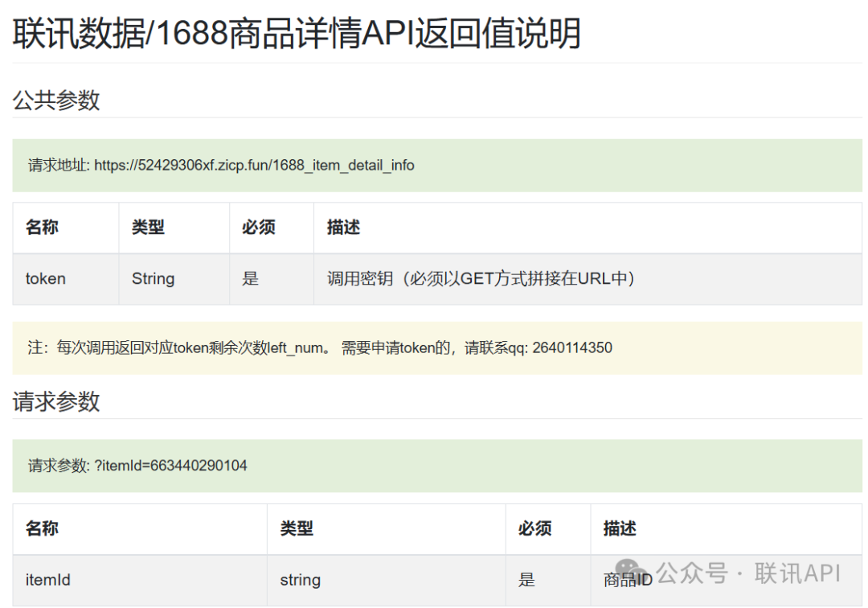Click the 是 value in the token row

coord(251,279)
